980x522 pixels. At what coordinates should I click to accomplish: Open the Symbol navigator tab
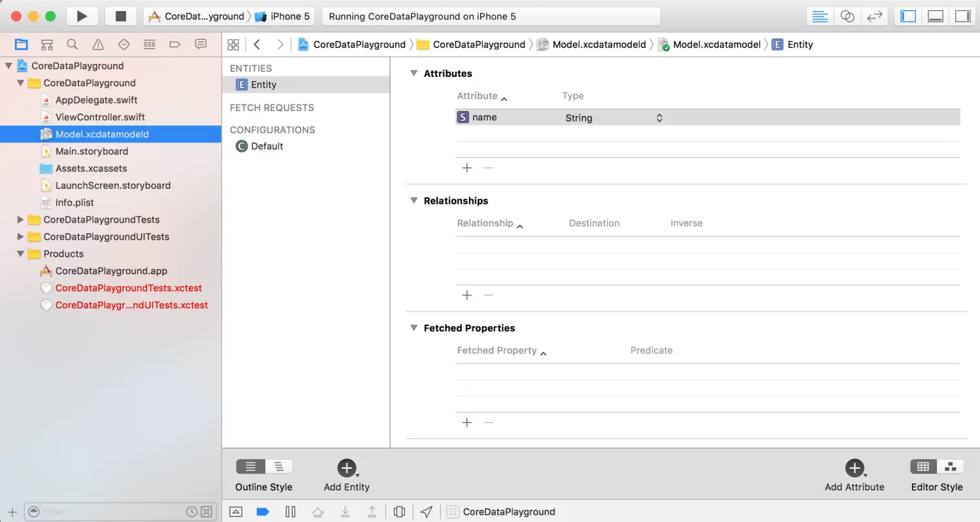click(x=47, y=44)
